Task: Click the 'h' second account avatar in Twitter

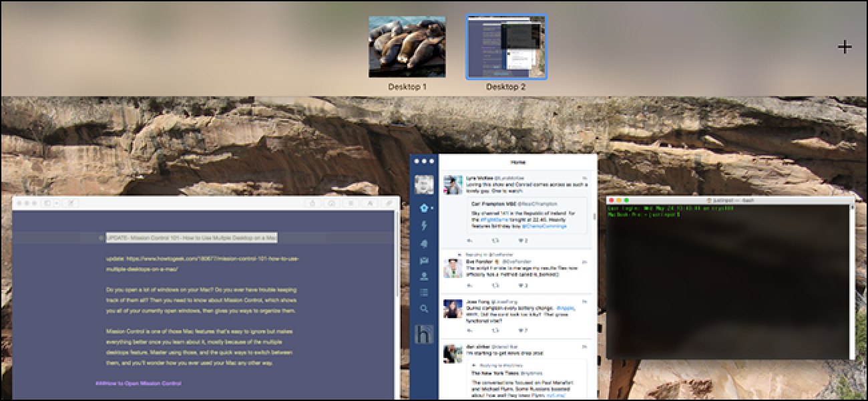Action: pos(423,333)
